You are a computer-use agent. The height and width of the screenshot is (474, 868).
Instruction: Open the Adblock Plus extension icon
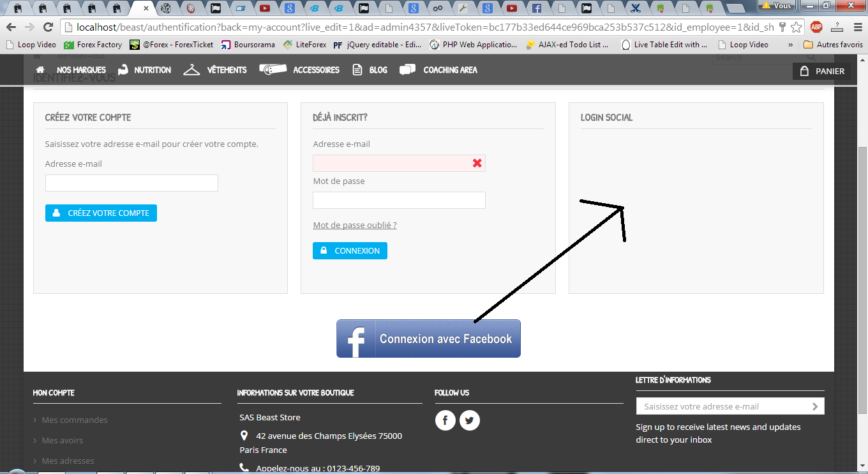pos(816,27)
